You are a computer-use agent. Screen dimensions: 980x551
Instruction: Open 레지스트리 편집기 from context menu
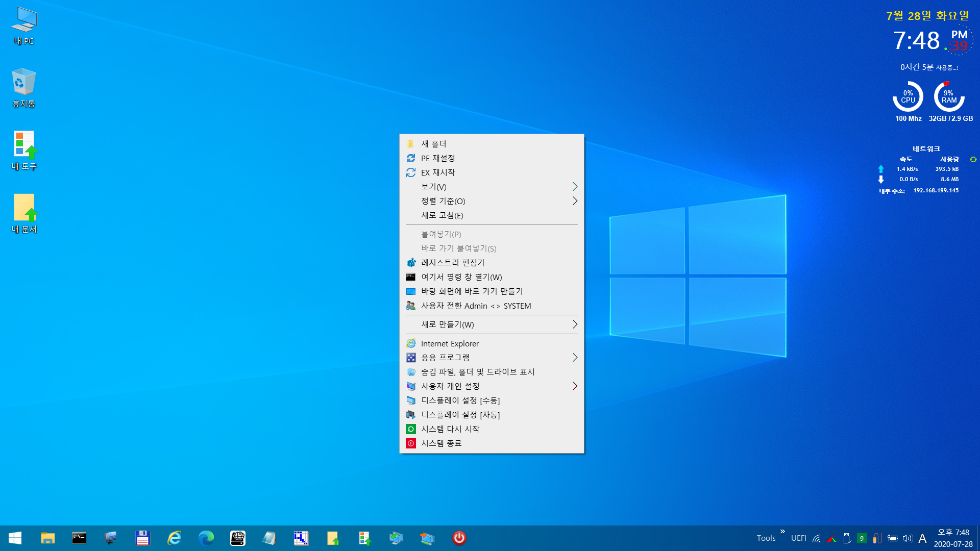492,263
